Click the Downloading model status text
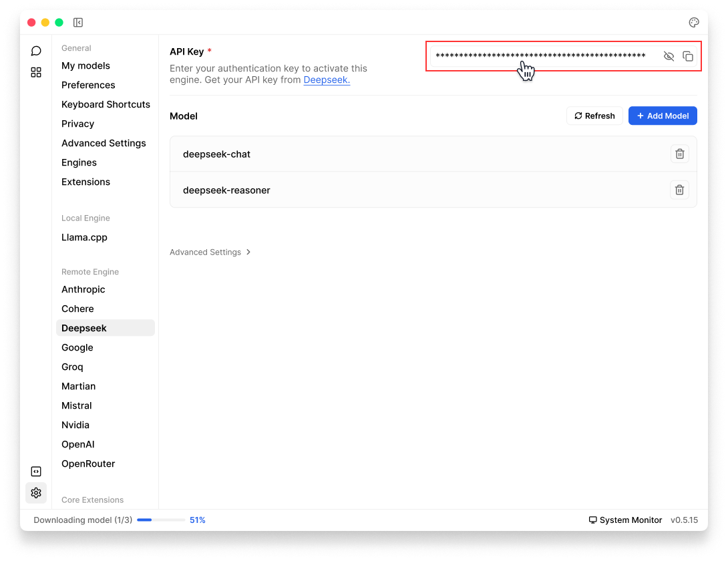 coord(83,520)
